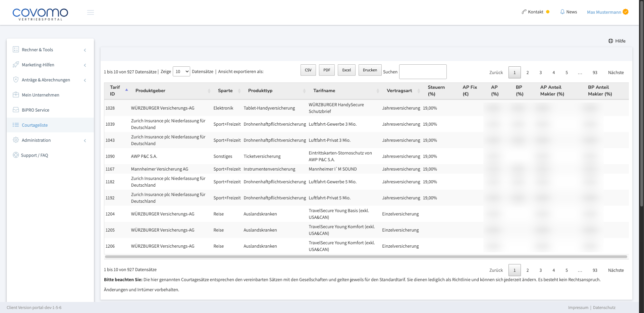
Task: Go to page 3 in bottom pagination
Action: (541, 270)
